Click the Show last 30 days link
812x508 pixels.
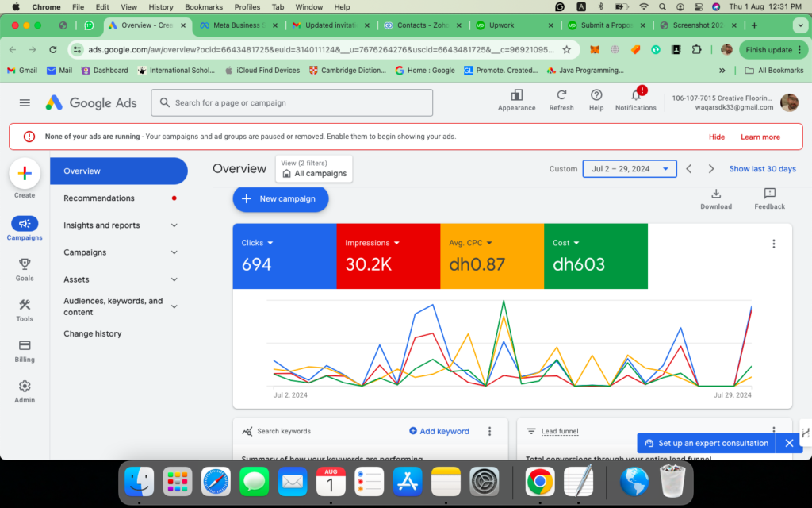762,168
